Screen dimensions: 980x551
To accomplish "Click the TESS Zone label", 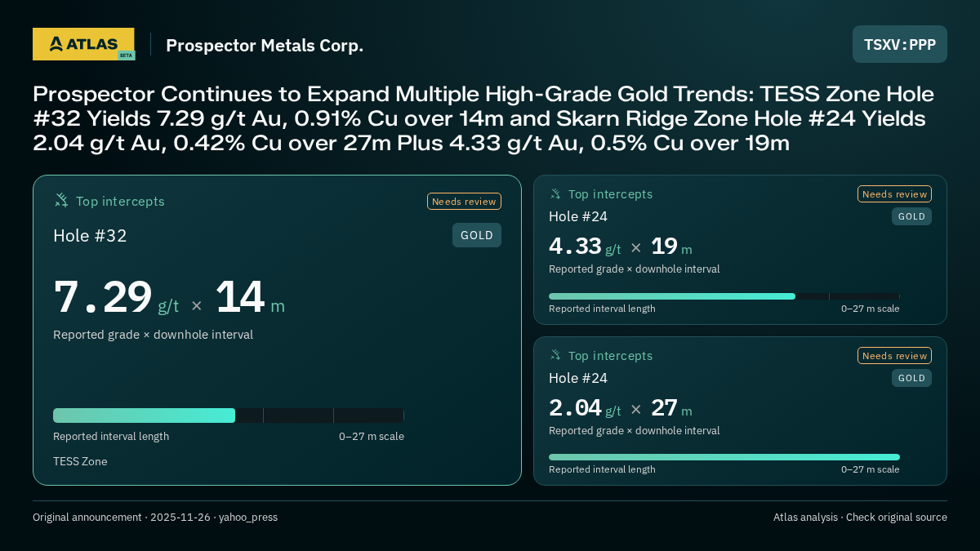I will point(80,461).
